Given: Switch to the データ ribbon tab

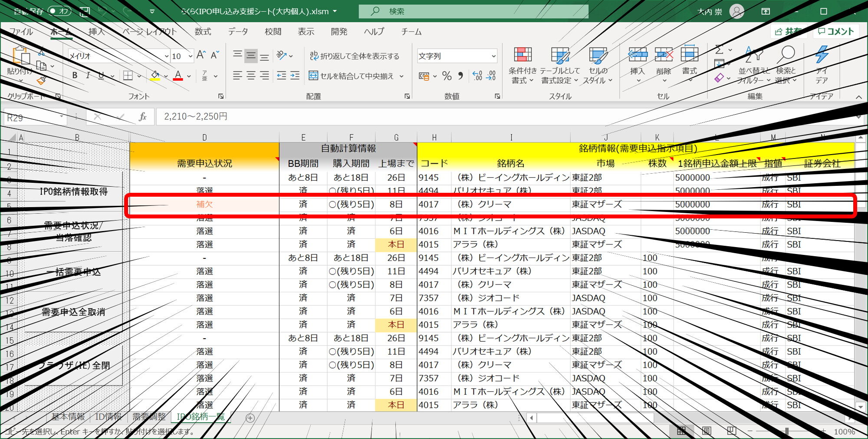Looking at the screenshot, I should tap(238, 32).
